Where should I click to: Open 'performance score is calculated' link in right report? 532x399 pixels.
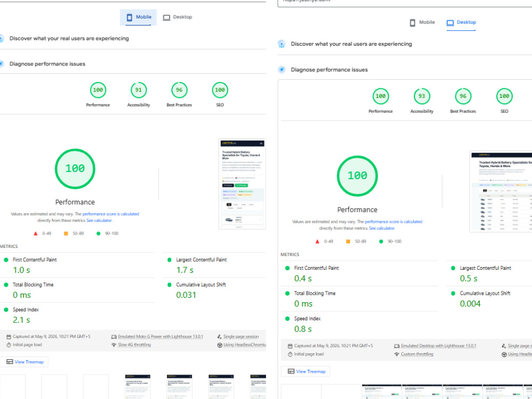click(394, 221)
